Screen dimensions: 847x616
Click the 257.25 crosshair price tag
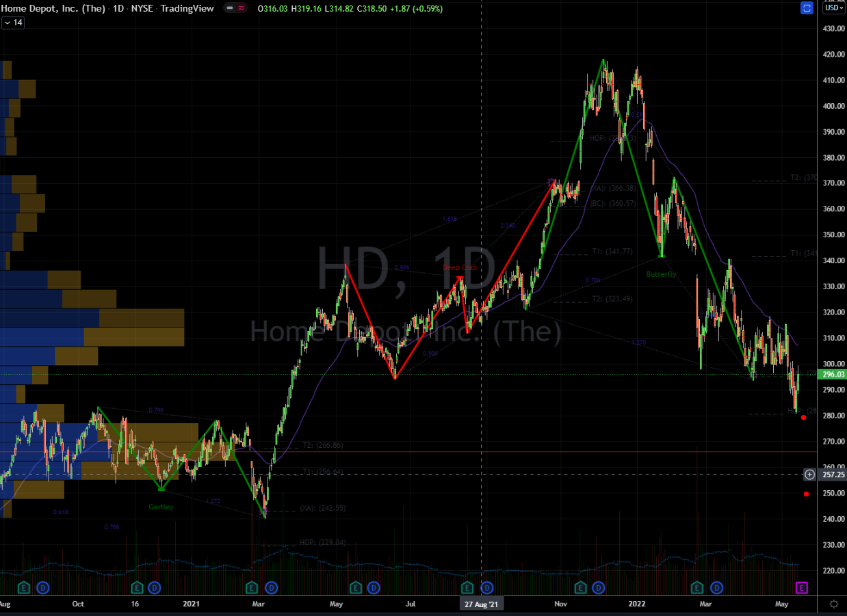[832, 474]
